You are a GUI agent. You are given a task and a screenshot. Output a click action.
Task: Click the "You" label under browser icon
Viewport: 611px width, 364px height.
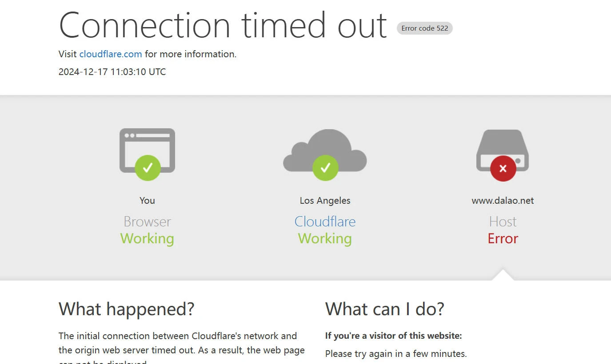147,201
